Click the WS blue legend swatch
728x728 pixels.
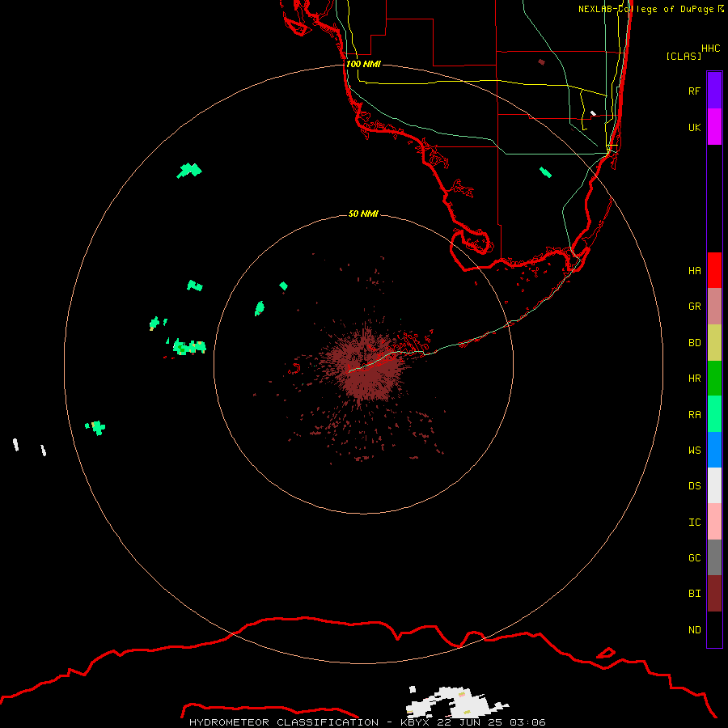coord(714,450)
